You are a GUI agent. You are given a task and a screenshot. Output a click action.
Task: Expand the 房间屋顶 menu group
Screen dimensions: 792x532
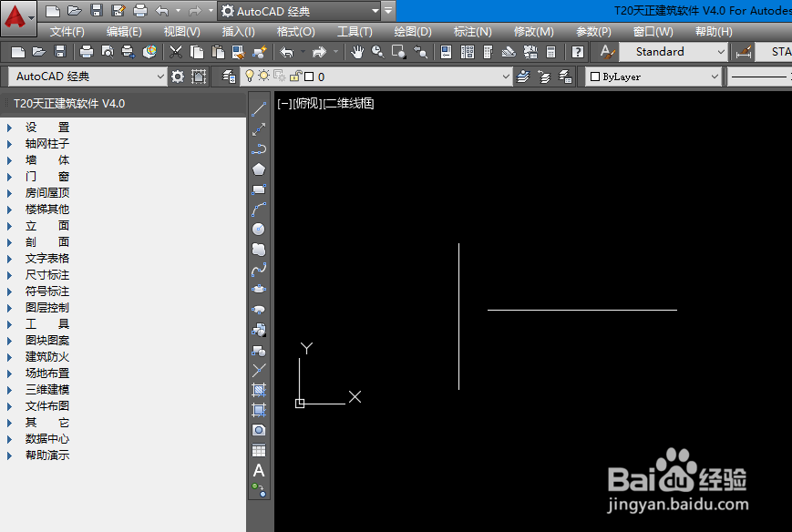point(10,193)
